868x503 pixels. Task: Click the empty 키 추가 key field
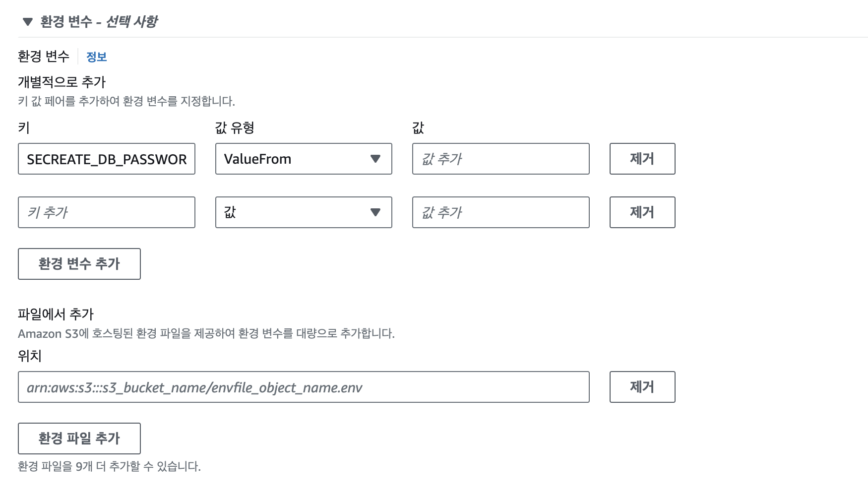pyautogui.click(x=106, y=213)
